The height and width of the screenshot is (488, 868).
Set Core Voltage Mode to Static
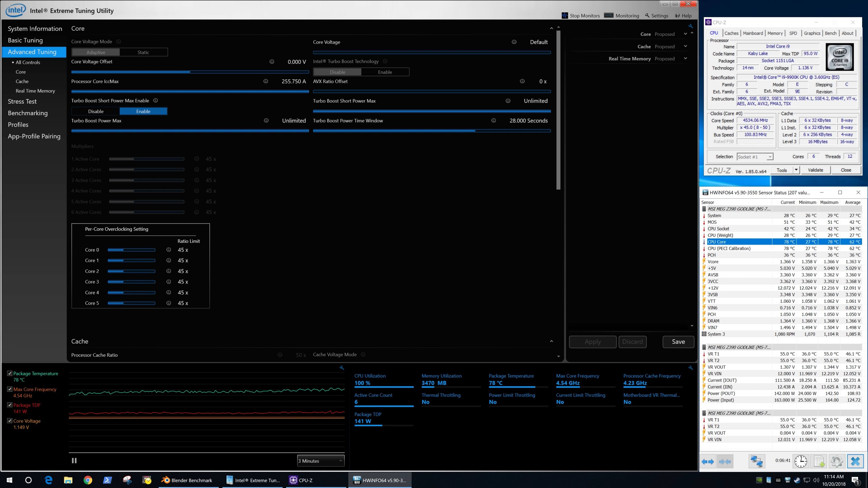click(143, 52)
